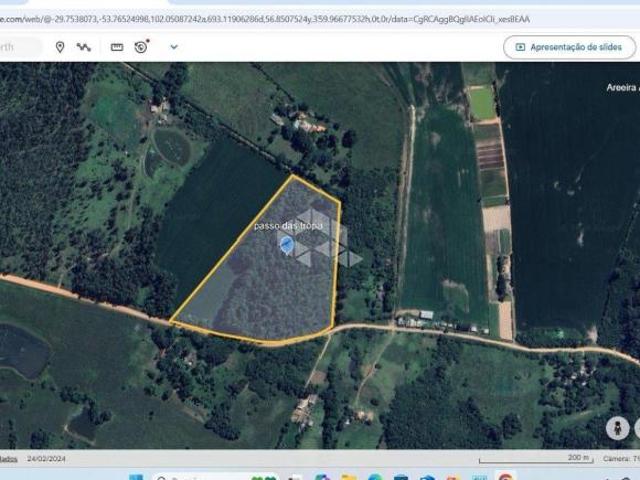Click the historical imagery clock icon

click(141, 47)
